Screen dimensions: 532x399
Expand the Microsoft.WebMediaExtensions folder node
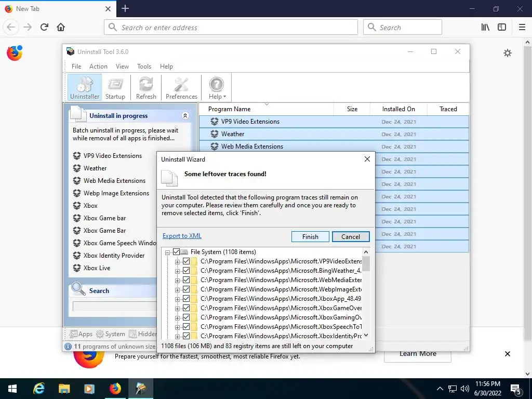pos(177,281)
